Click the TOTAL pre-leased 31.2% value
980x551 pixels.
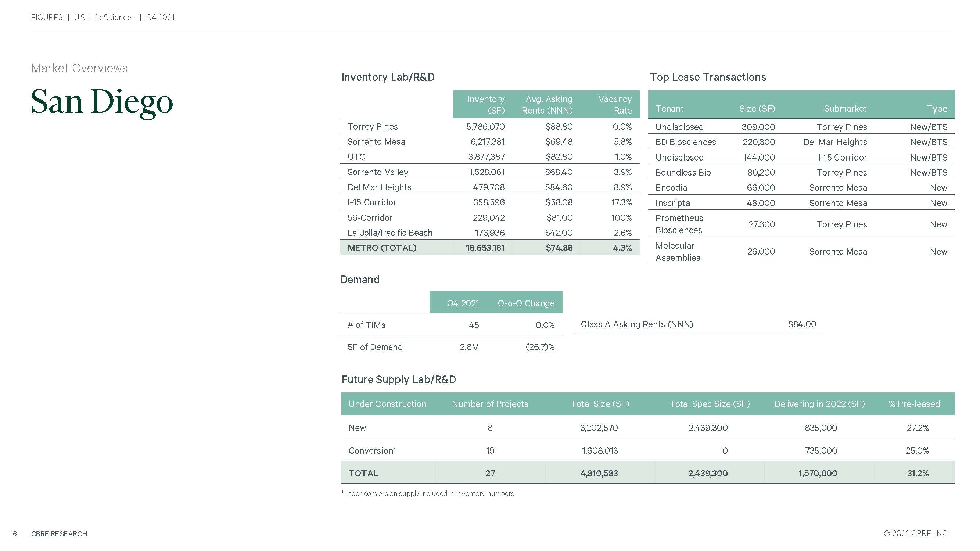pyautogui.click(x=917, y=473)
